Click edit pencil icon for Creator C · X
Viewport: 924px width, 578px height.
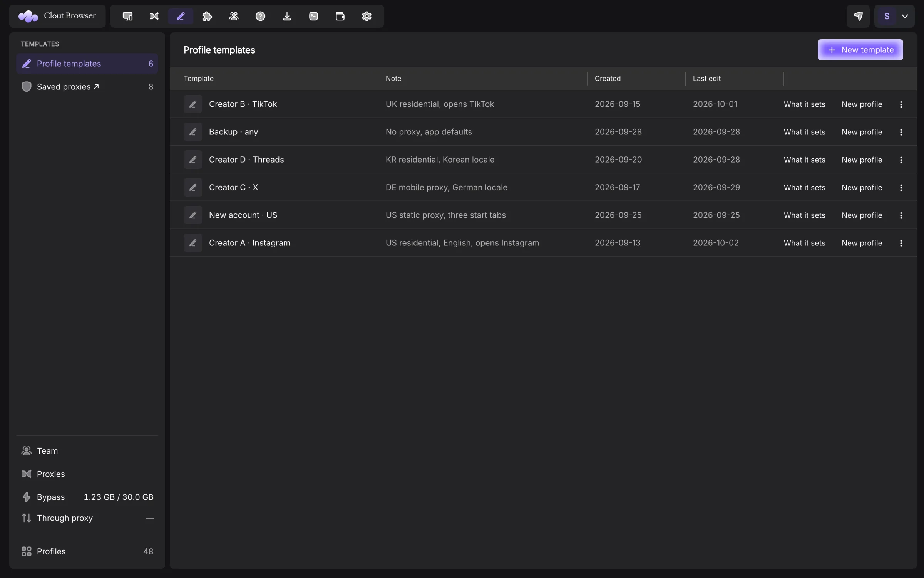pos(193,187)
